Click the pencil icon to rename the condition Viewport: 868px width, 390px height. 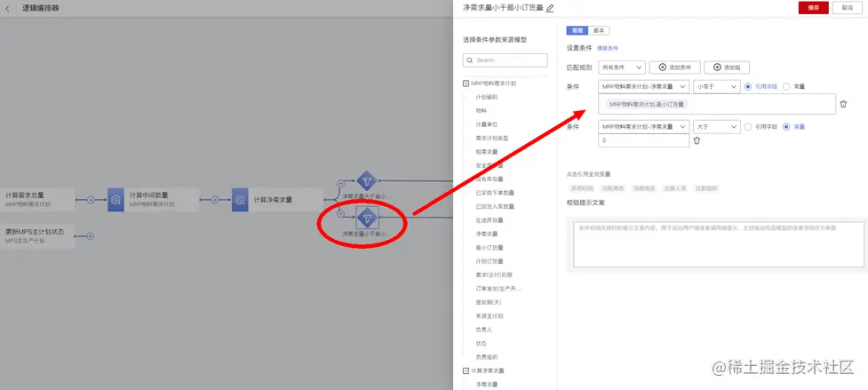[x=550, y=8]
